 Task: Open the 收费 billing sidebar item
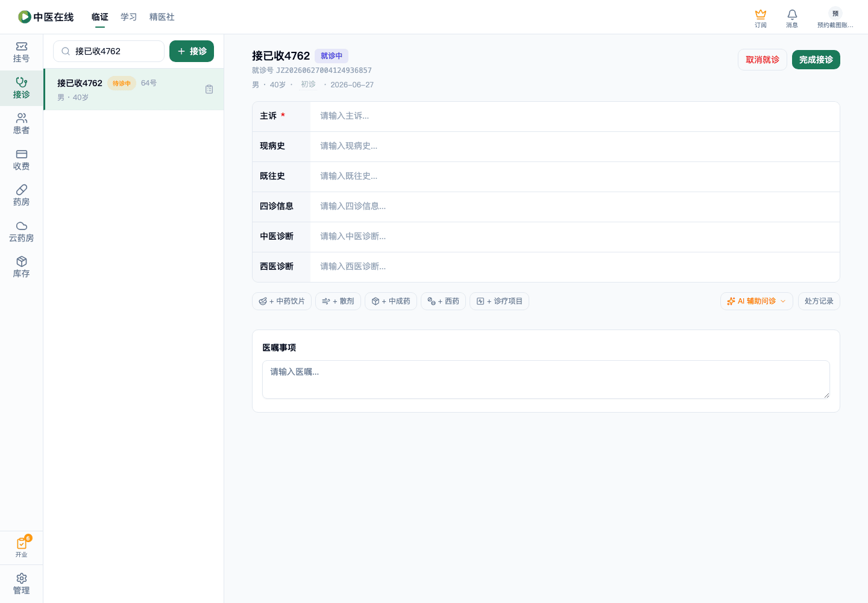point(22,160)
